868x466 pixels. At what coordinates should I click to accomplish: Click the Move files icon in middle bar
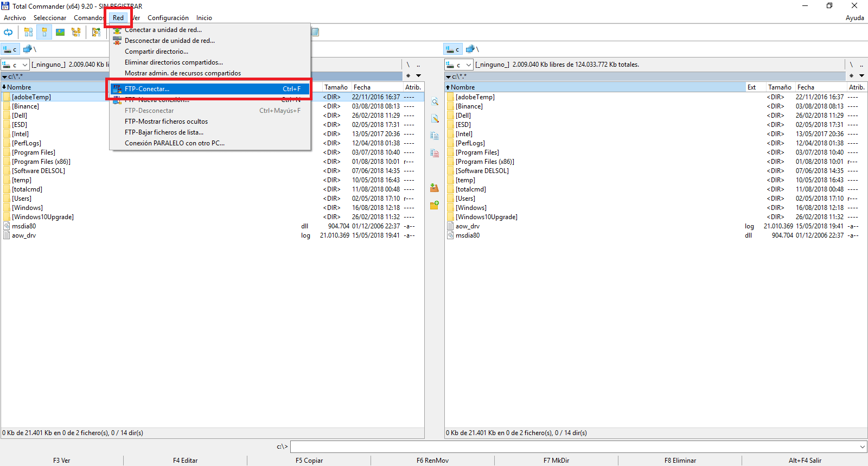click(x=435, y=153)
